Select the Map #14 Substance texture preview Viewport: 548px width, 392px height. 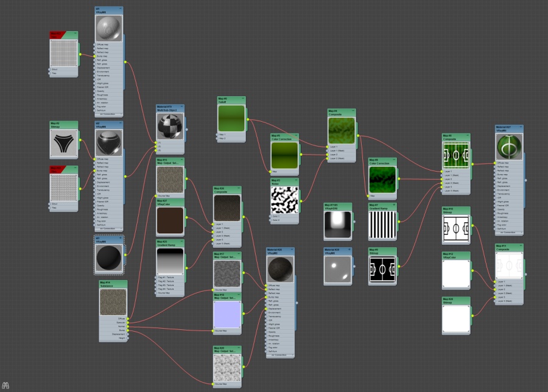(x=113, y=302)
